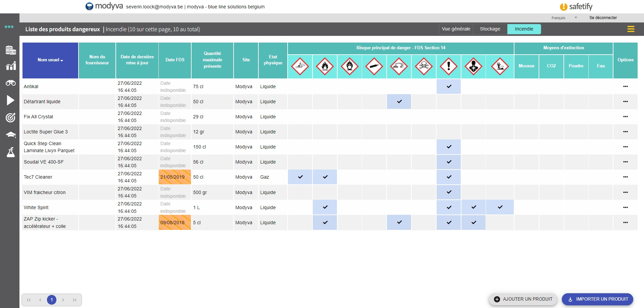Click the explosive hazard pictogram header
The width and height of the screenshot is (644, 308).
click(x=300, y=66)
